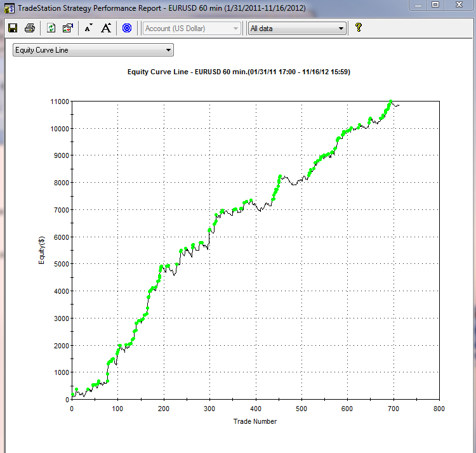
Task: Print the performance report
Action: tap(29, 28)
